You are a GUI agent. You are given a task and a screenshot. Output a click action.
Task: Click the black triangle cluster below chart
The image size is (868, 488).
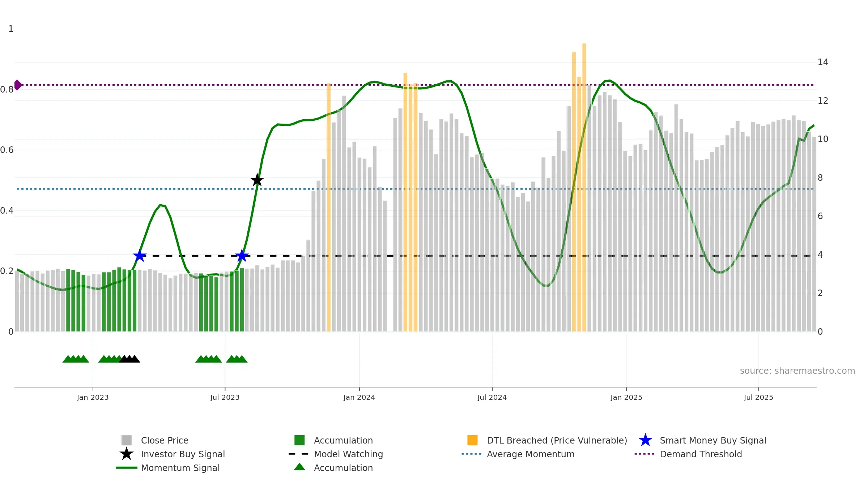[129, 359]
